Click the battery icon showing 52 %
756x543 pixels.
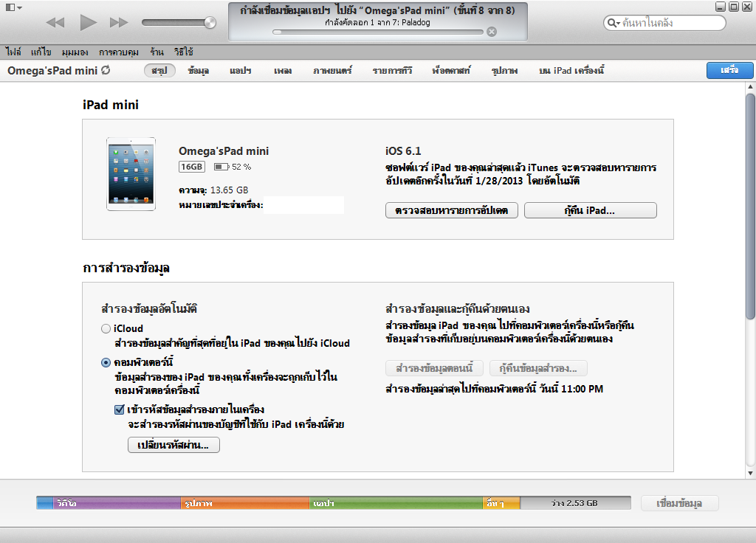(x=221, y=167)
